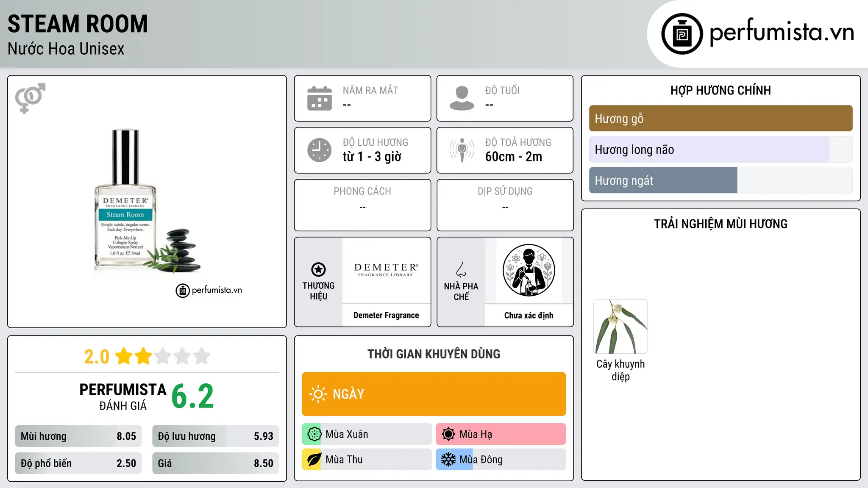The width and height of the screenshot is (868, 488).
Task: Click the star badge icon above Thương hiệu
Action: [318, 269]
